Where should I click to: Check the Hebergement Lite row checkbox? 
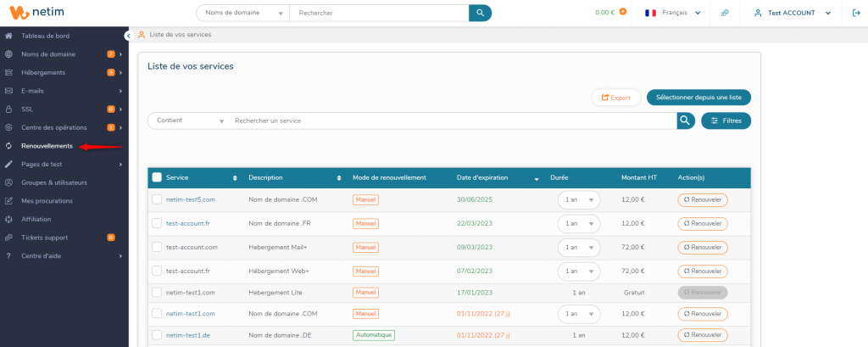coord(157,292)
